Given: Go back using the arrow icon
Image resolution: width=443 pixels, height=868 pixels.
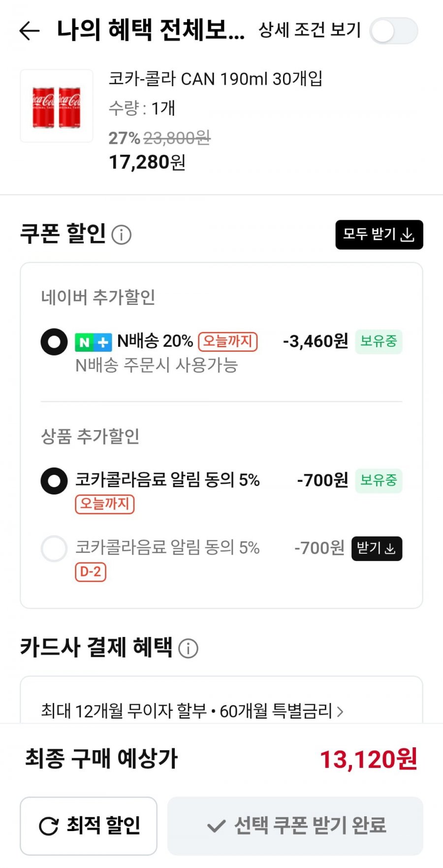Looking at the screenshot, I should click(x=30, y=31).
